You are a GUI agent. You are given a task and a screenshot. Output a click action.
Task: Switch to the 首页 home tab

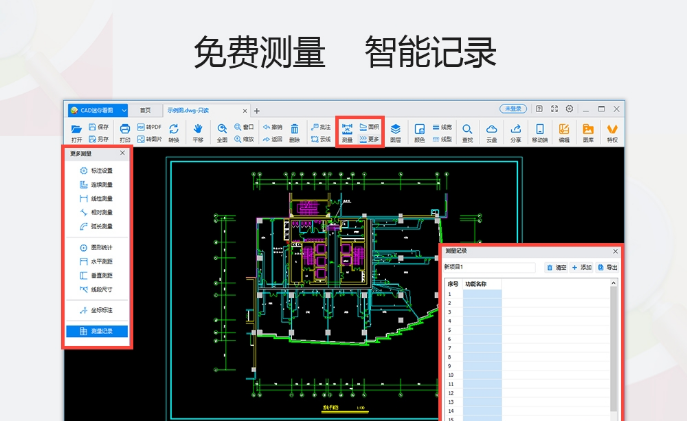click(x=145, y=110)
